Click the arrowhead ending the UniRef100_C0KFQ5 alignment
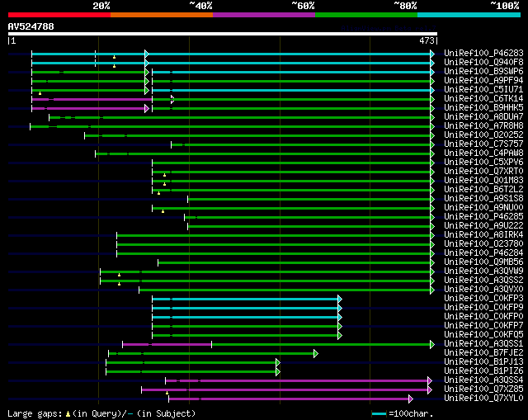 click(340, 336)
